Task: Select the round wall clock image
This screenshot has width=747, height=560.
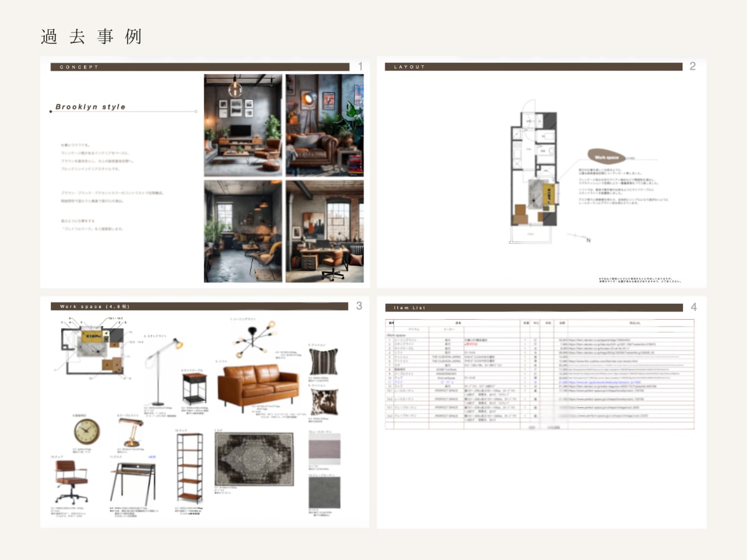Action: 87,432
